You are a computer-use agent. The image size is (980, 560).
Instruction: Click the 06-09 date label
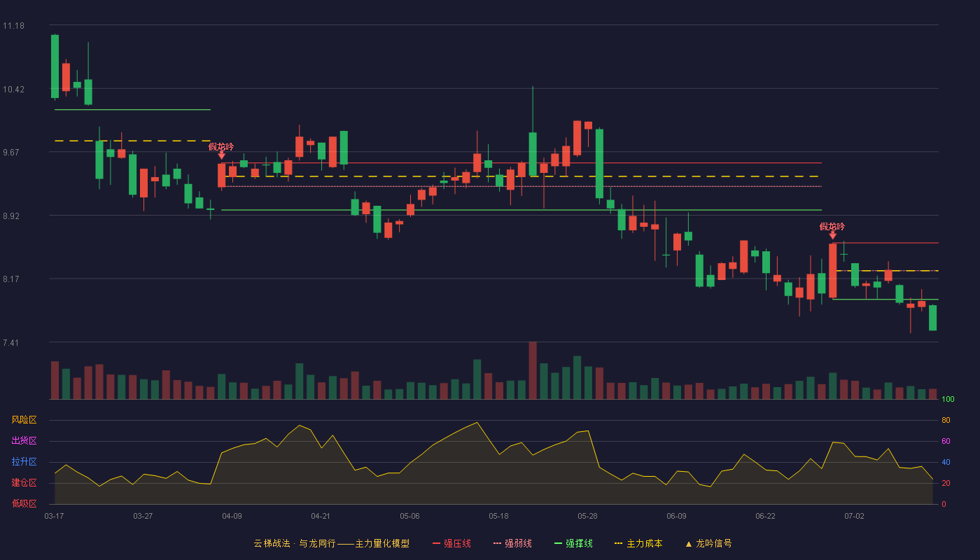click(676, 516)
